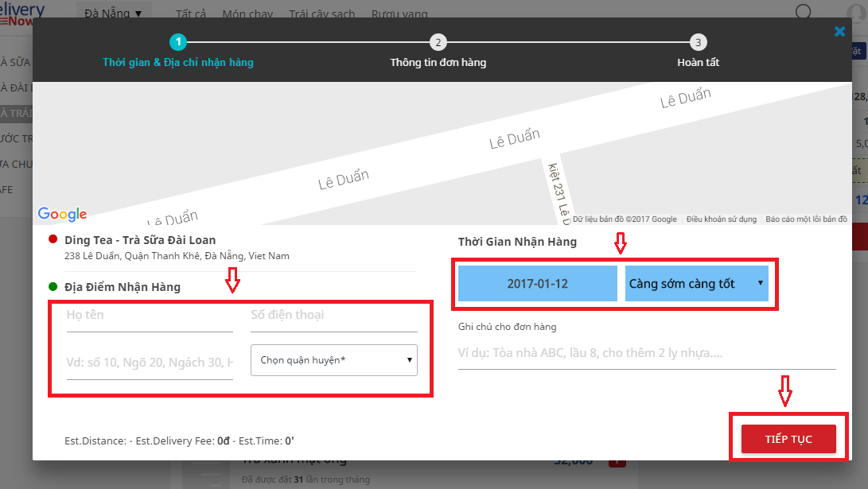
Task: Focus the Họ tên input field
Action: click(x=150, y=316)
